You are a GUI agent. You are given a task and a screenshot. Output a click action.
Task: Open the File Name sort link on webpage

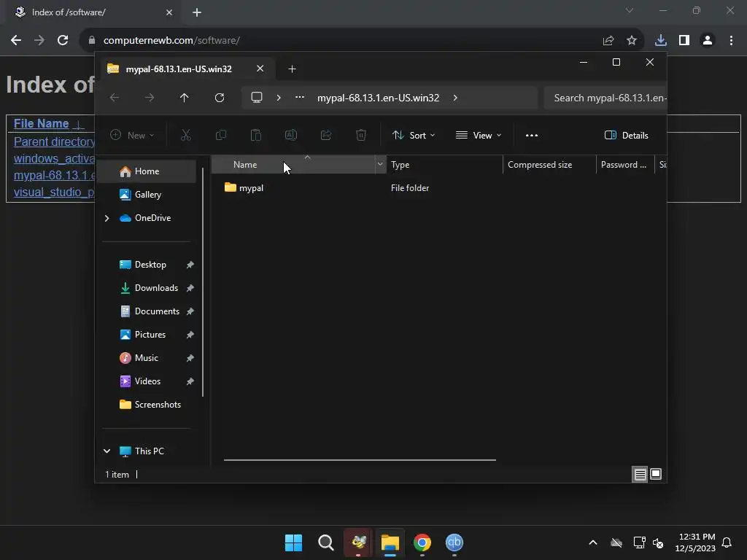pyautogui.click(x=41, y=123)
